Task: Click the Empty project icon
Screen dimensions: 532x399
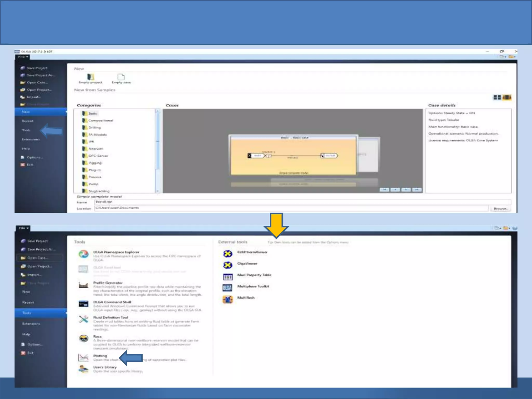Action: pos(90,77)
